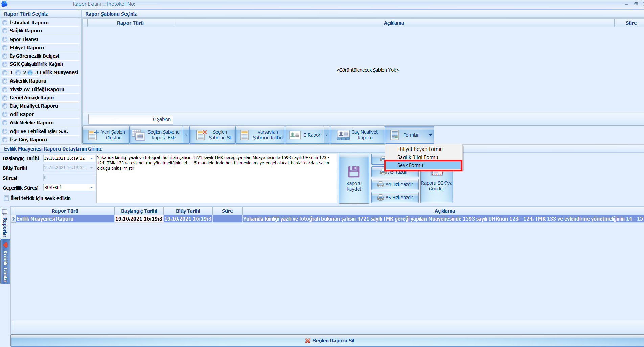
Task: Click the Seçilen Şablonu Sil icon
Action: pyautogui.click(x=202, y=135)
